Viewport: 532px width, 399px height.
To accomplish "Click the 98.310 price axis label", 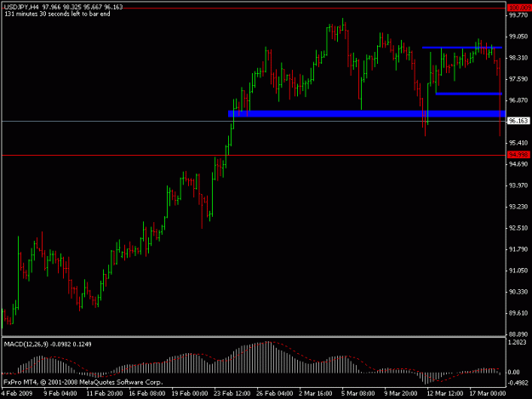I will [x=518, y=58].
